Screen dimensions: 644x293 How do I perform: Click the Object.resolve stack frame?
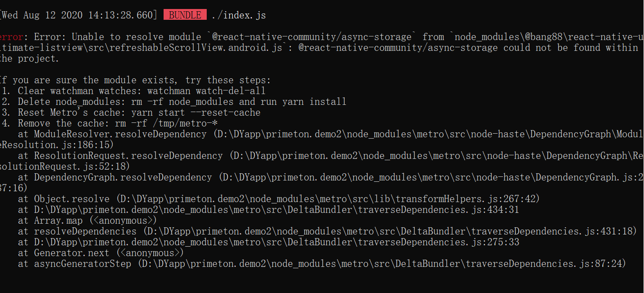pos(71,199)
